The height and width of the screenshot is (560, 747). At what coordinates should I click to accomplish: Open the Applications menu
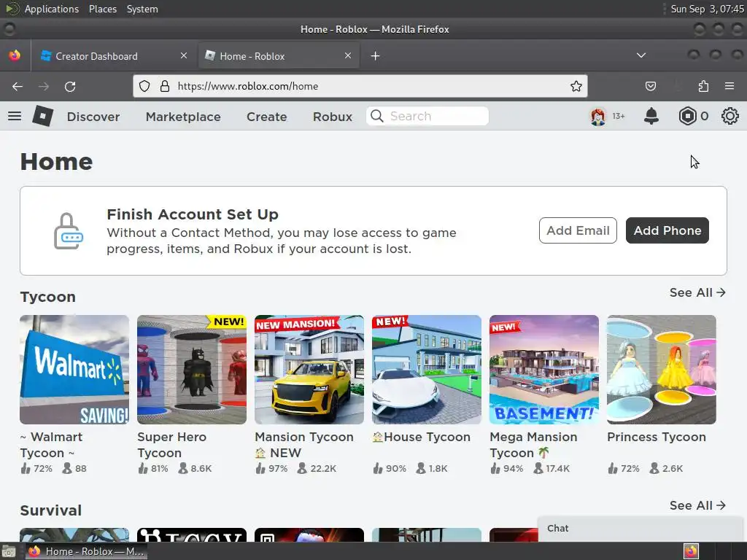click(52, 9)
